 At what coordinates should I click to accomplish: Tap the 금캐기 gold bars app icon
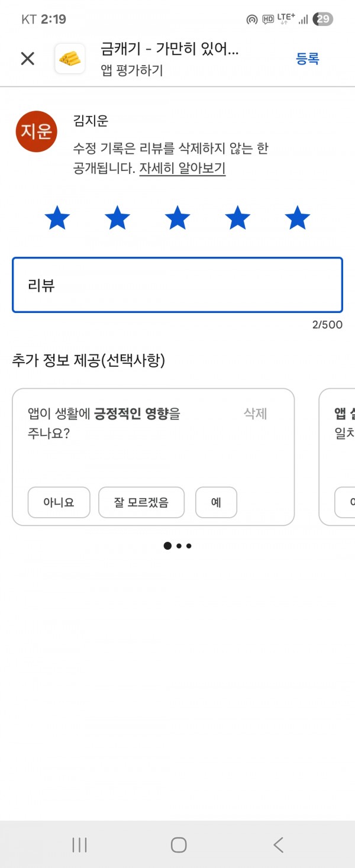coord(70,59)
